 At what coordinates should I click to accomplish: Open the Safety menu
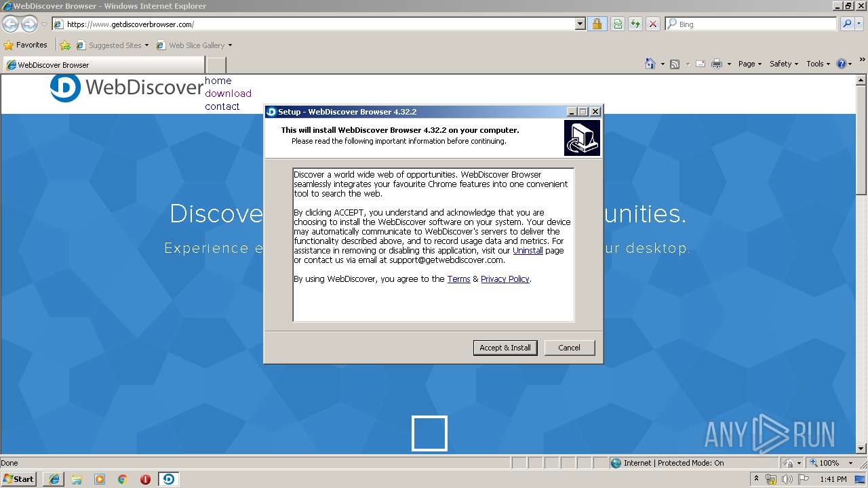click(784, 64)
